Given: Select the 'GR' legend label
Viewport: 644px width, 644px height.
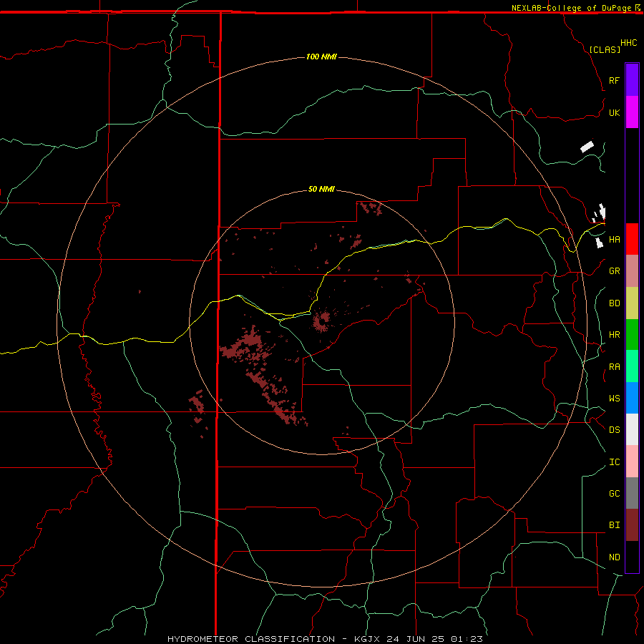Looking at the screenshot, I should tap(614, 271).
